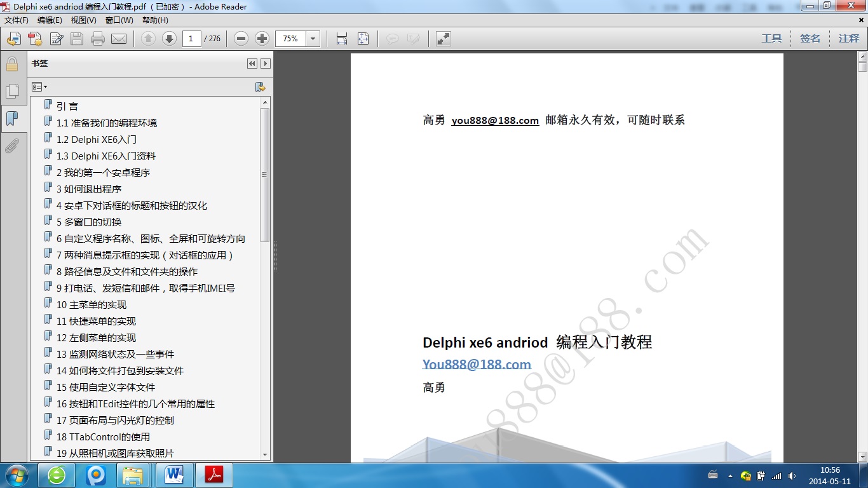Click the highlight text icon

coord(413,39)
